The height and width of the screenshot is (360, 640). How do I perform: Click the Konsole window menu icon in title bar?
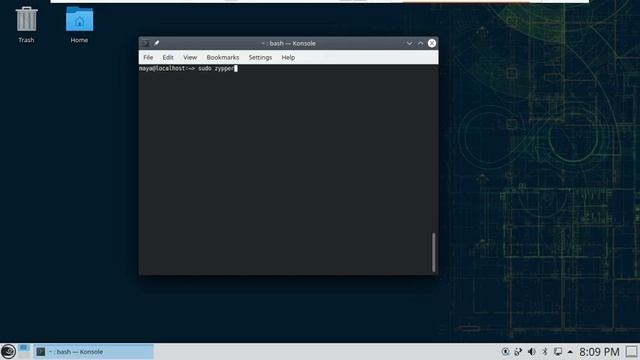pos(145,43)
